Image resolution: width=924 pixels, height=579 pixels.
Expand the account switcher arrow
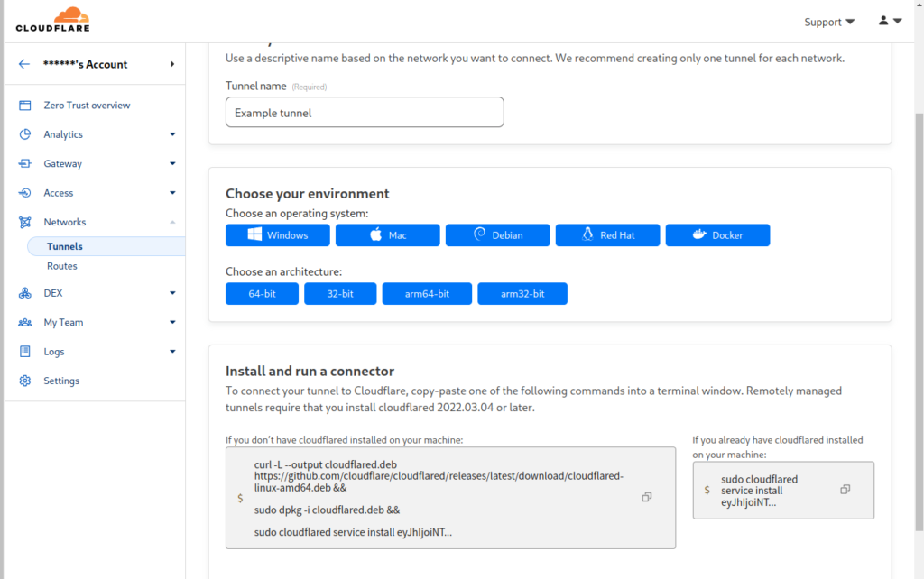click(172, 64)
